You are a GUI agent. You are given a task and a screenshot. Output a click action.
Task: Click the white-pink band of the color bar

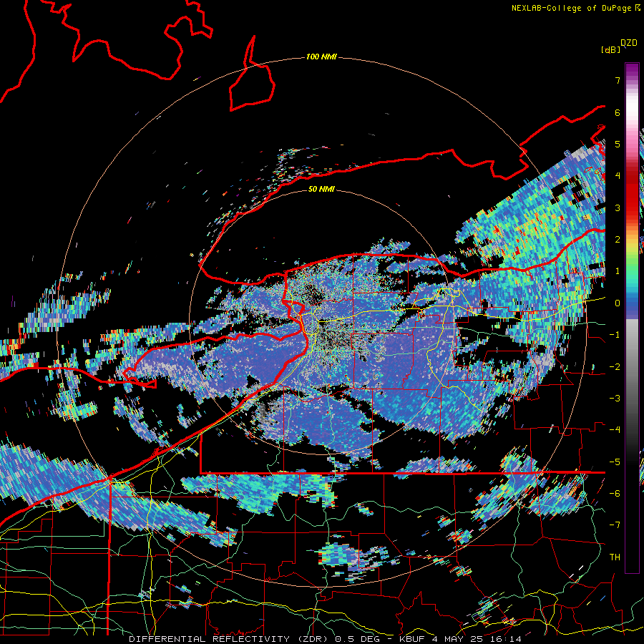click(x=632, y=113)
